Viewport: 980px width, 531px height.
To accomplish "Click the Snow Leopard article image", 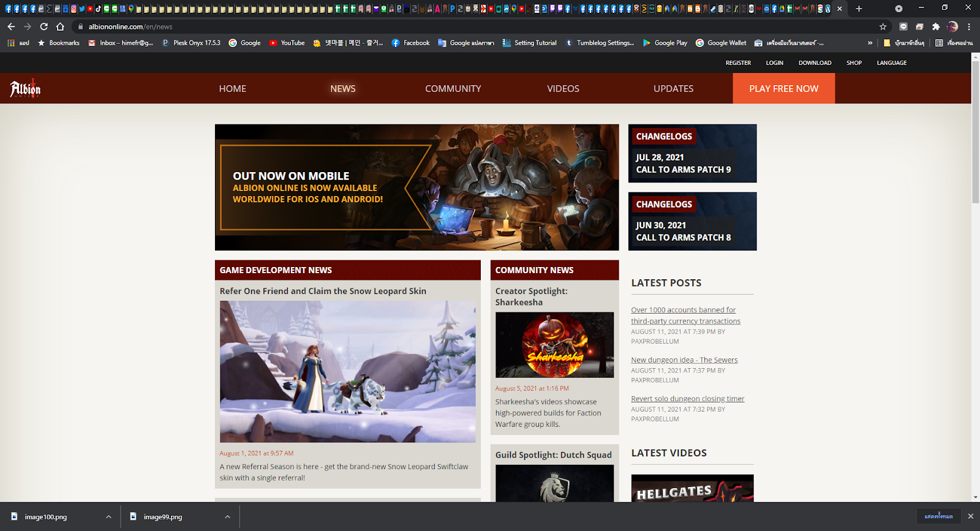I will coord(347,371).
